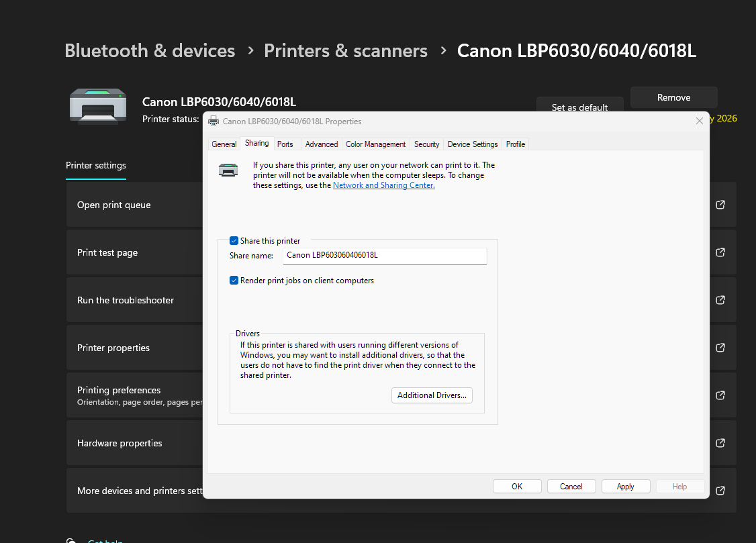Click external link icon for Hardware properties row
Image resolution: width=756 pixels, height=543 pixels.
coord(720,443)
